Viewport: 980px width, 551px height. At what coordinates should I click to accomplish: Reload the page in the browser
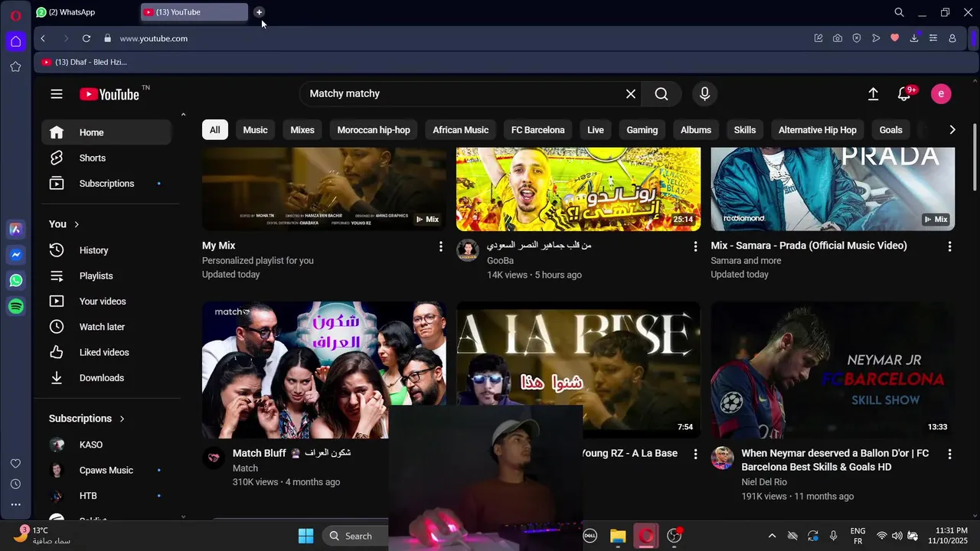click(x=87, y=38)
